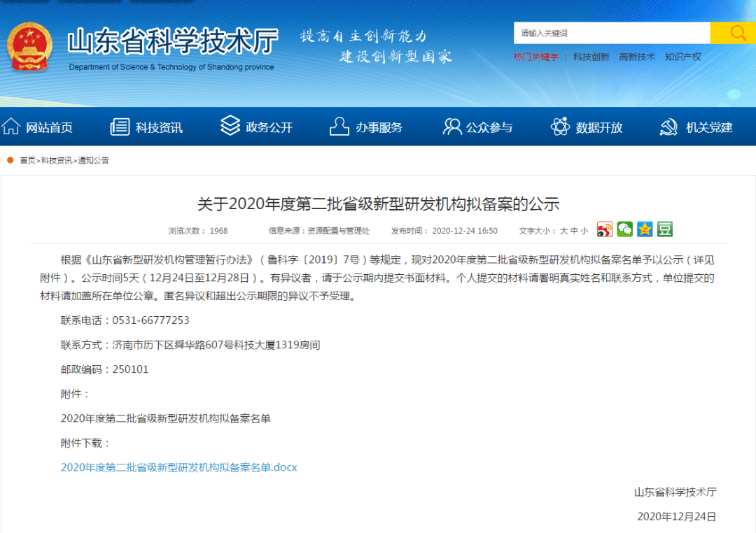Viewport: 756px width, 533px height.
Task: Click the news icon beside 科技资讯
Action: pos(120,127)
